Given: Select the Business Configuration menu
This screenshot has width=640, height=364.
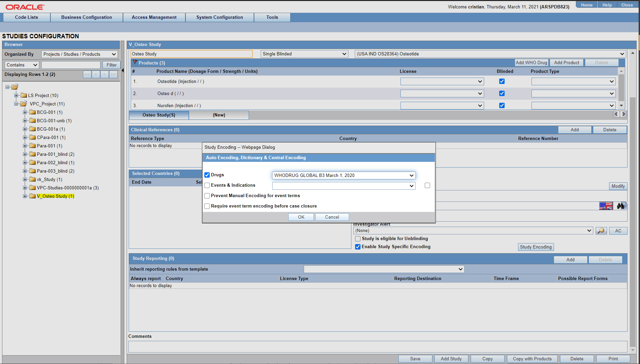Looking at the screenshot, I should pyautogui.click(x=86, y=17).
